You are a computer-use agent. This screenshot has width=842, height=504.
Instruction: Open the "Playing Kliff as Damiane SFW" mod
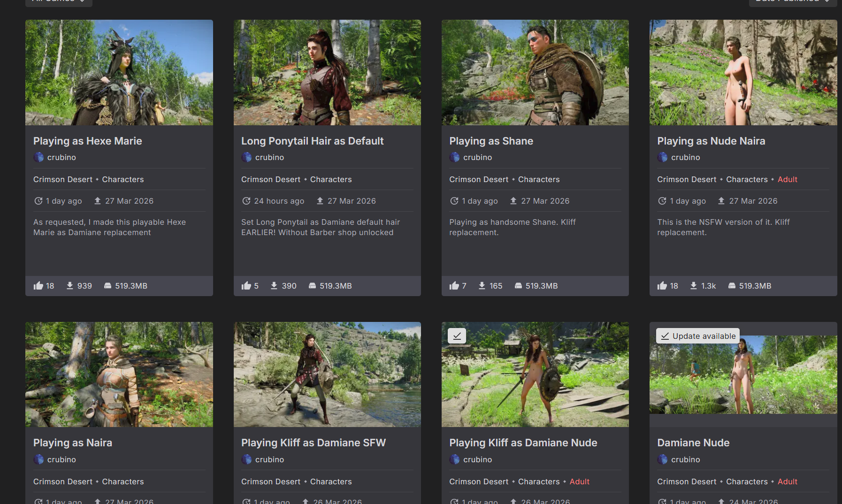tap(314, 443)
